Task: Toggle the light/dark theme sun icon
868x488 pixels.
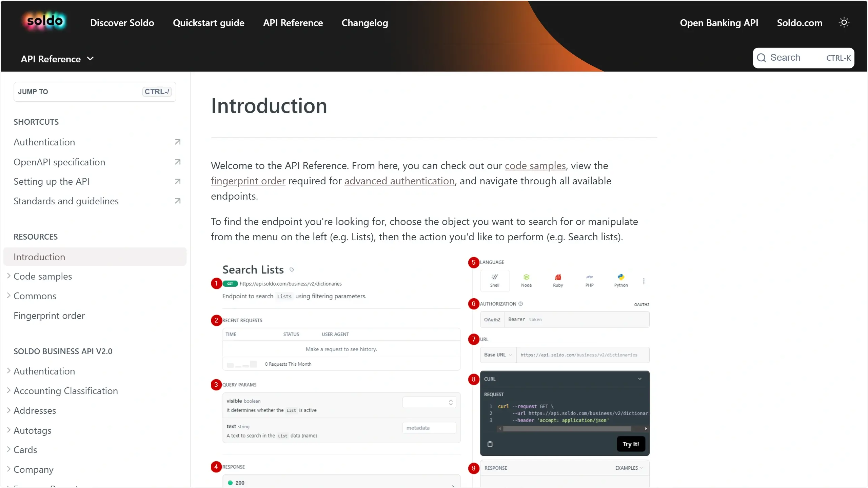Action: [844, 22]
